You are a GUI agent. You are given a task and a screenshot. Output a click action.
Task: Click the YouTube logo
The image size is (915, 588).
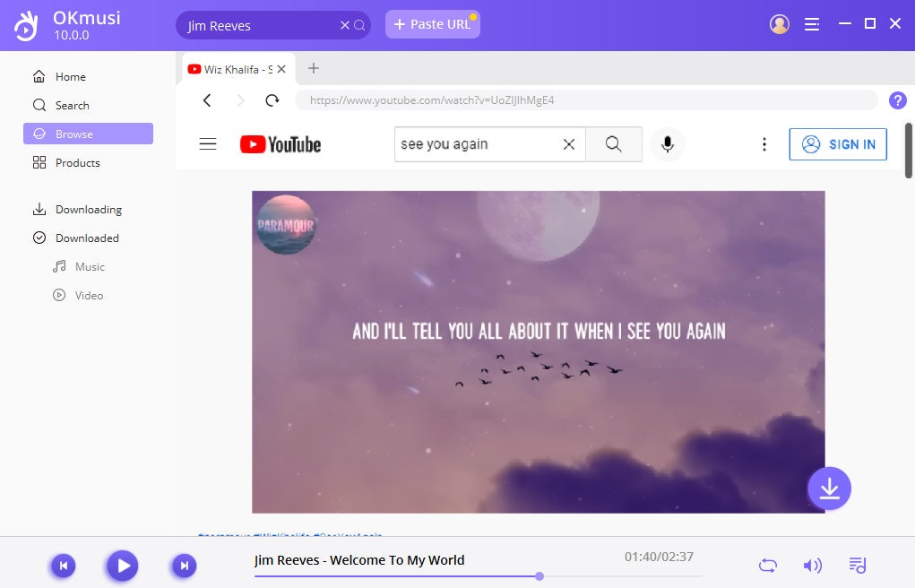pos(281,144)
